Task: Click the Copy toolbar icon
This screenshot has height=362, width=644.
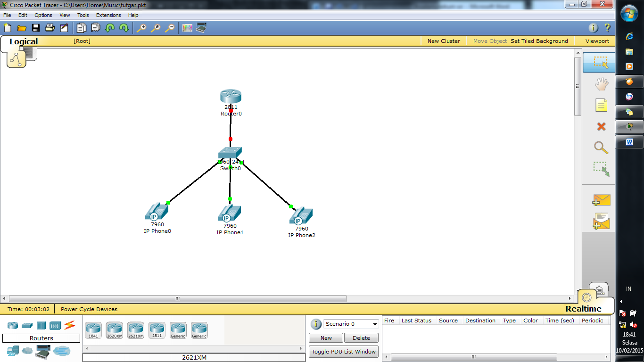Action: [82, 28]
